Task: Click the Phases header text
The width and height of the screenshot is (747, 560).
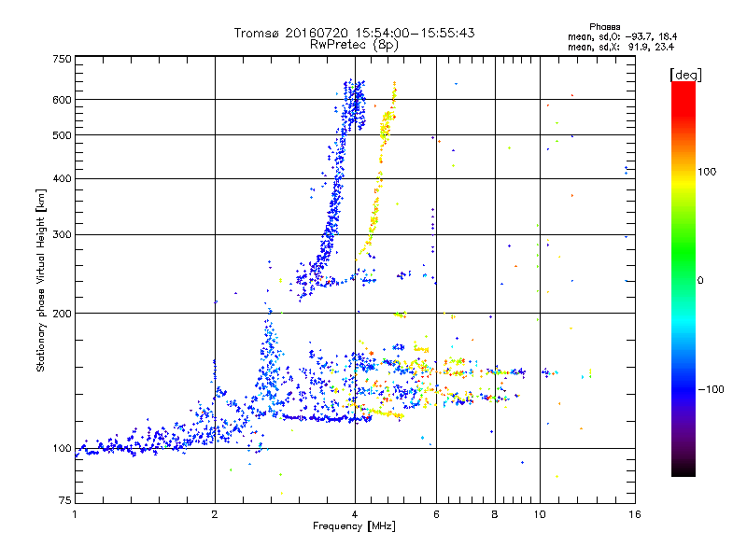Action: pos(604,27)
